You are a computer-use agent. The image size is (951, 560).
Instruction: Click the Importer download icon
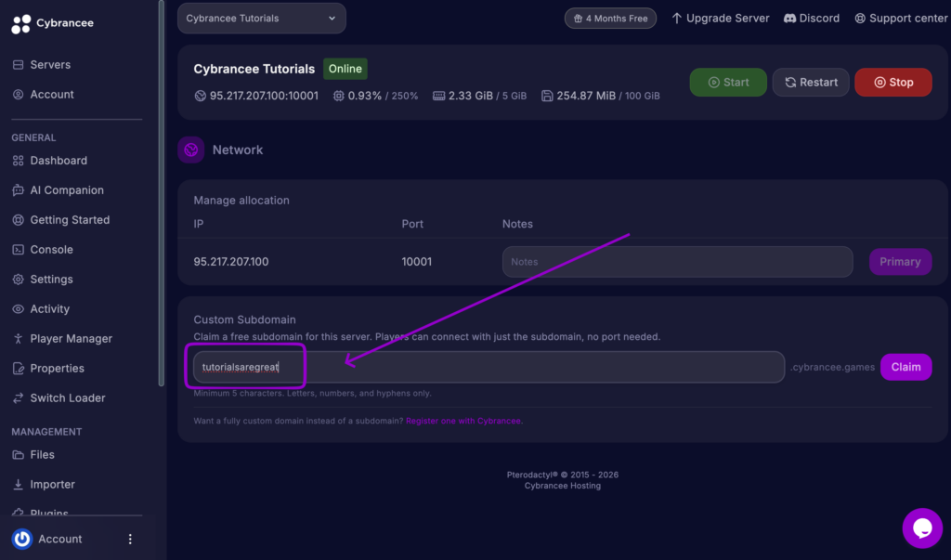(19, 484)
